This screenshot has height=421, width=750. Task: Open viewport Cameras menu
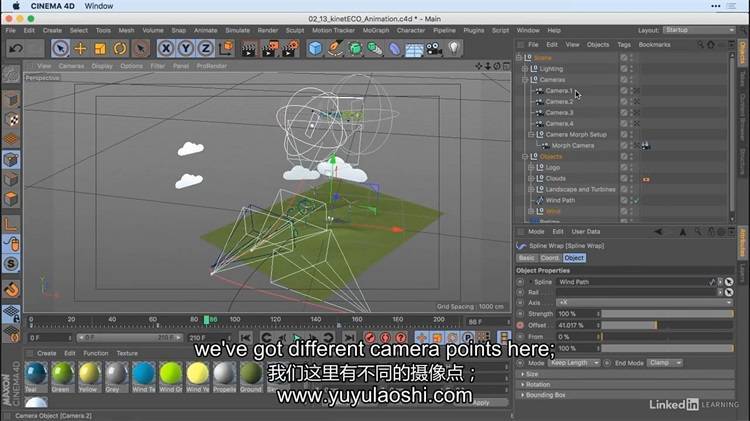(71, 66)
